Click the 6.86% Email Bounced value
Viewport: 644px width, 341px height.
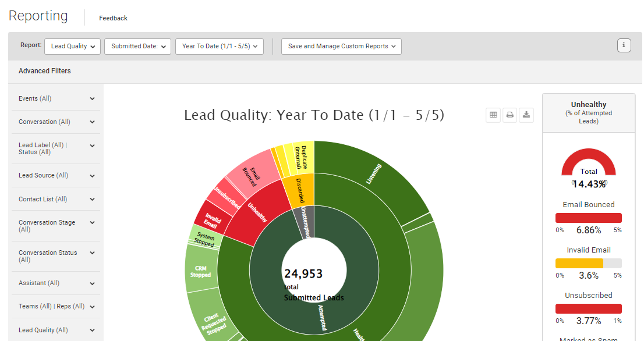click(589, 230)
